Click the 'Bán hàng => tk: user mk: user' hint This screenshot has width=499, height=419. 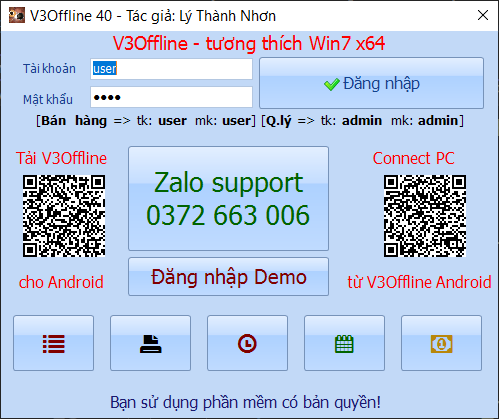click(146, 121)
